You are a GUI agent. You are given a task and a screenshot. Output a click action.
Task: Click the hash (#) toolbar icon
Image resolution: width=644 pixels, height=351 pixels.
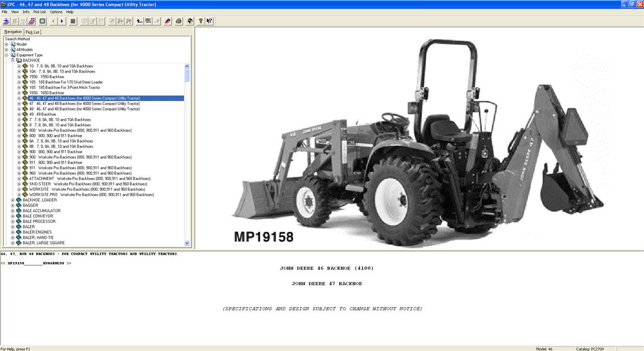coord(15,21)
